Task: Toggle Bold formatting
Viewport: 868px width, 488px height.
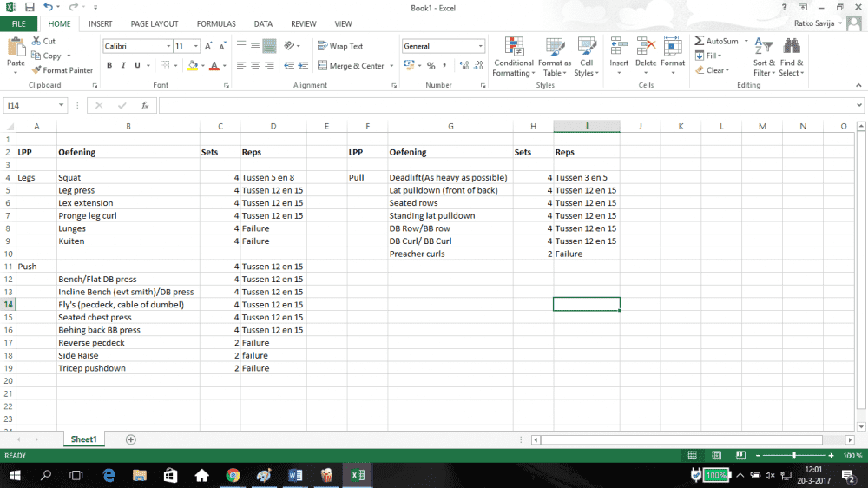Action: (x=109, y=66)
